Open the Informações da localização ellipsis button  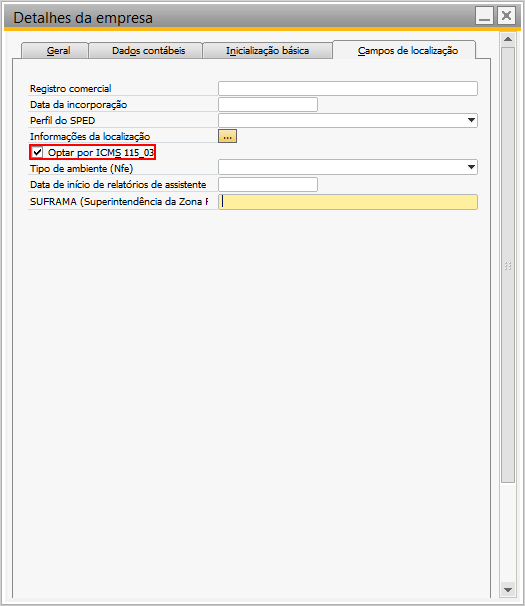tap(227, 136)
